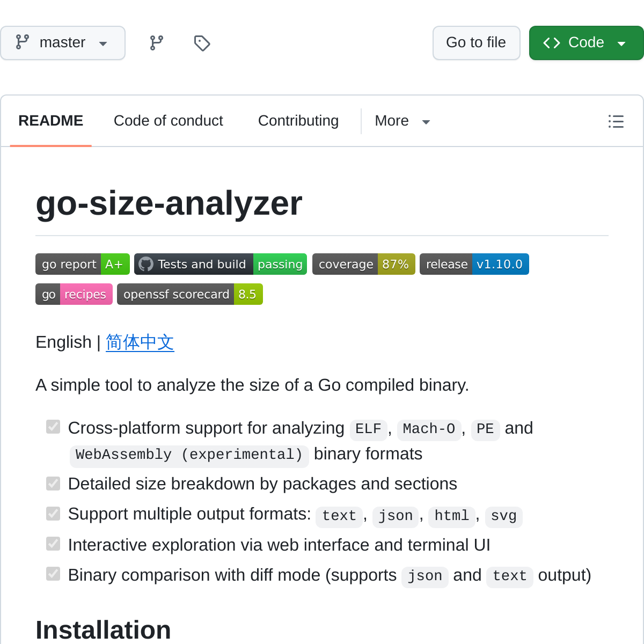Click the go recipes badge
The image size is (644, 644).
coord(74,294)
